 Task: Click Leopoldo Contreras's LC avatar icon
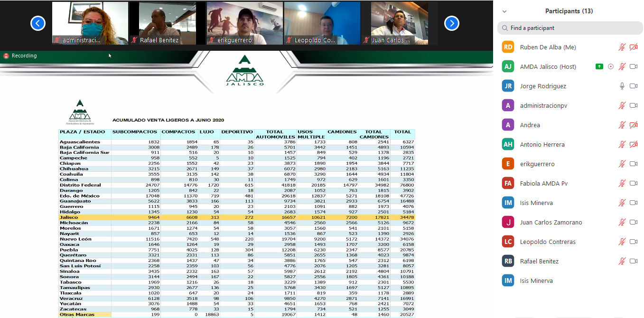point(508,242)
